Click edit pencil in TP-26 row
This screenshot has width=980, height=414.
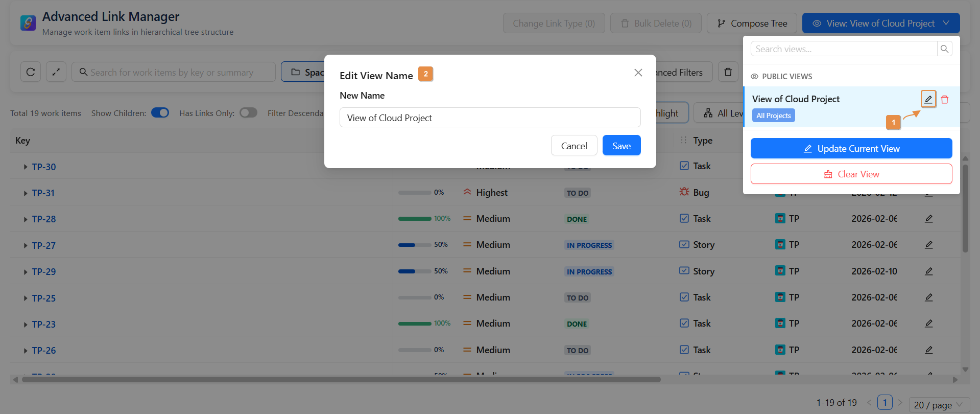[929, 350]
